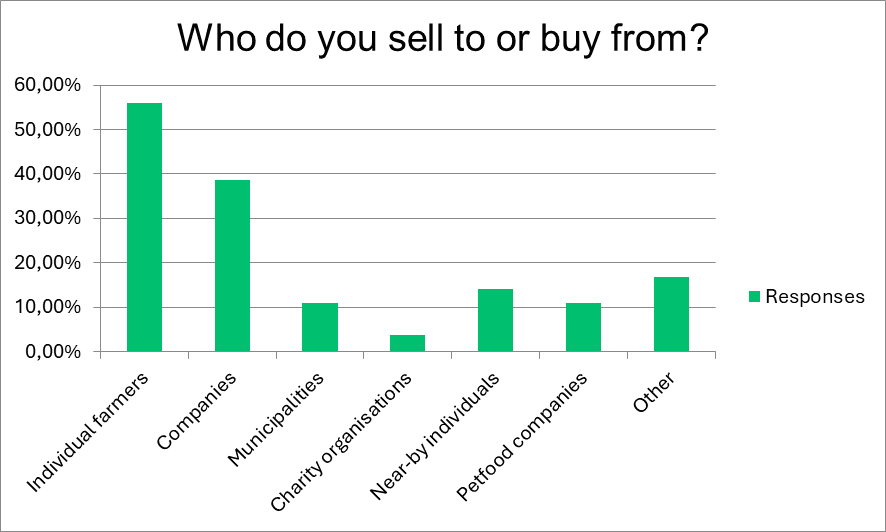The width and height of the screenshot is (886, 532).
Task: Click the Near-by individuals bar
Action: point(495,320)
